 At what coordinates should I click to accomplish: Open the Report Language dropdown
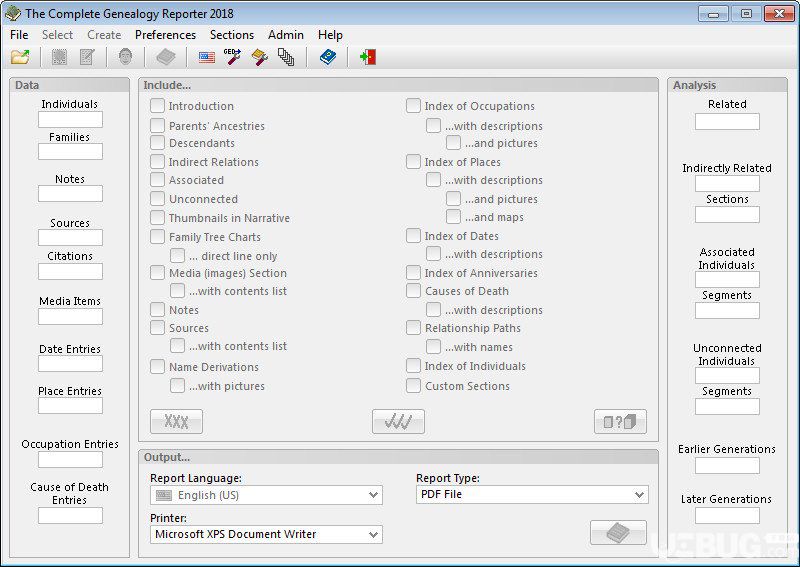(x=266, y=495)
